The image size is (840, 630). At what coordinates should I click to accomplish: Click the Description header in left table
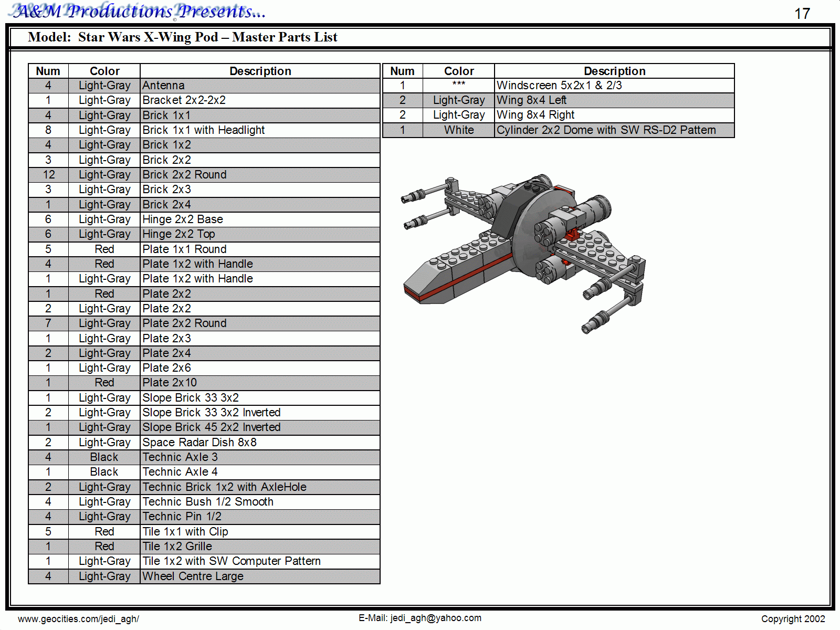(260, 71)
